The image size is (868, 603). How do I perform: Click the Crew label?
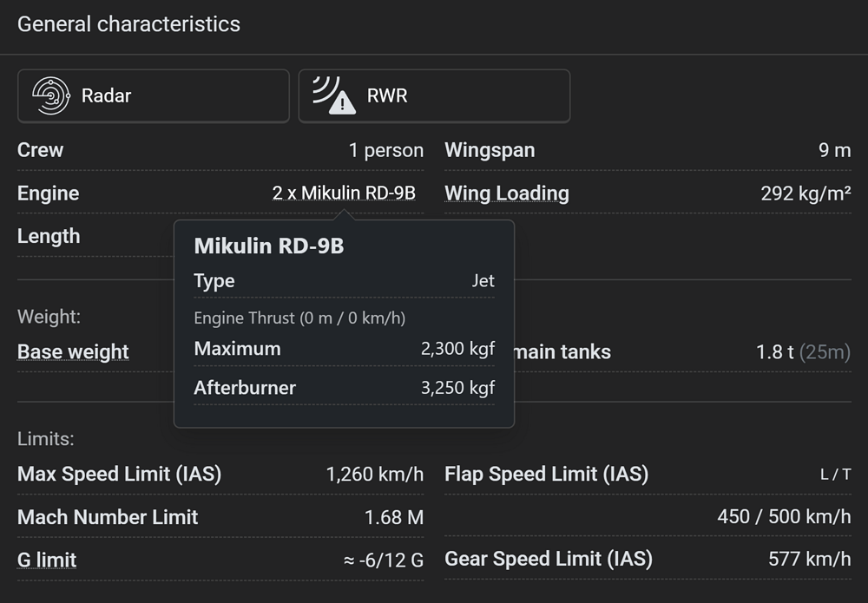pyautogui.click(x=40, y=149)
